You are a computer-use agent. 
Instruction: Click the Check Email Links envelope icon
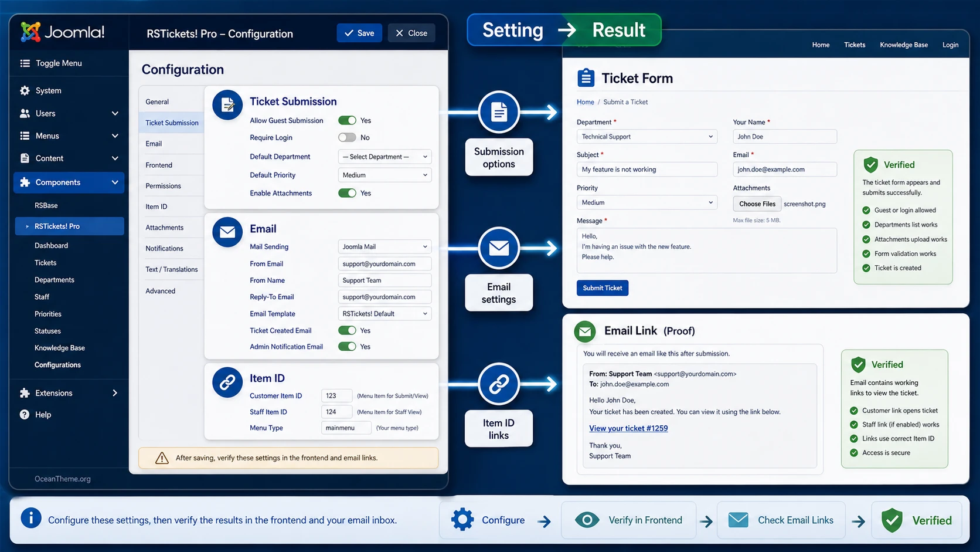click(739, 520)
